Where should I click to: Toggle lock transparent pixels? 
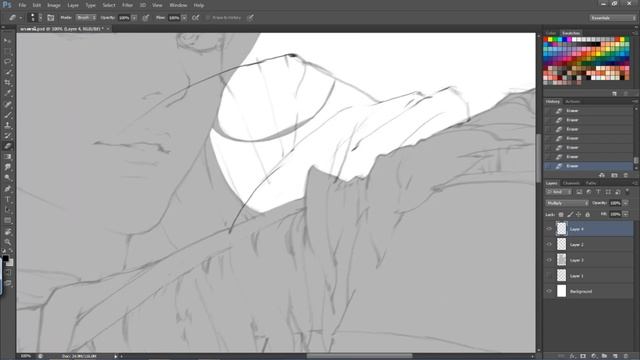point(561,214)
